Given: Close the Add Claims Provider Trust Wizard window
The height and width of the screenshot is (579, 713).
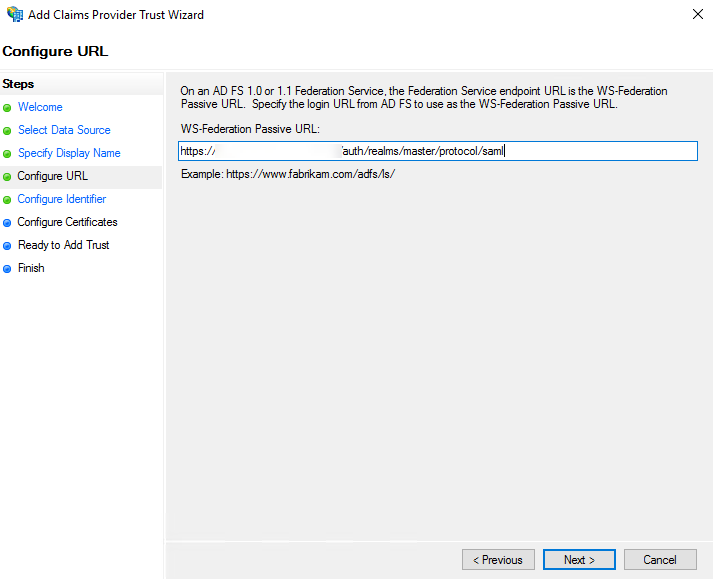Looking at the screenshot, I should click(x=696, y=15).
